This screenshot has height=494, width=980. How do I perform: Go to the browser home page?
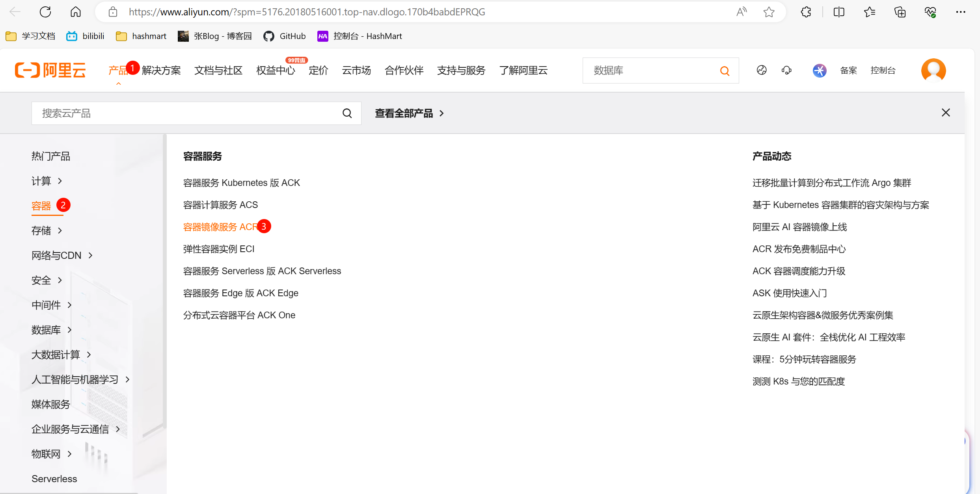click(x=75, y=11)
